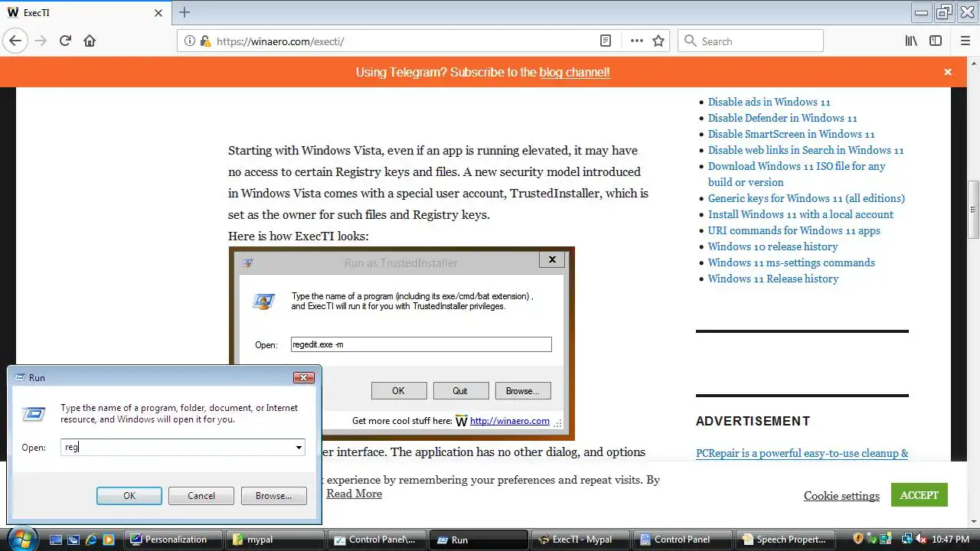The image size is (980, 551).
Task: Click the browser Forward arrow
Action: click(x=41, y=41)
